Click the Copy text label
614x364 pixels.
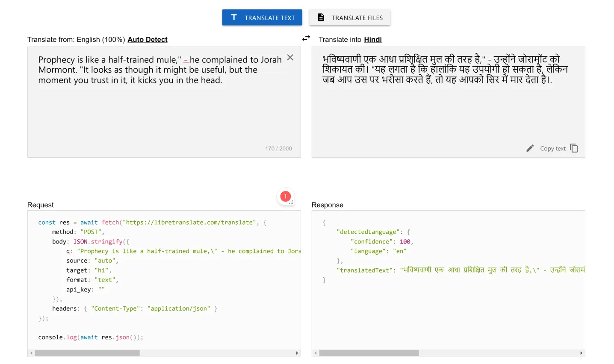tap(552, 149)
